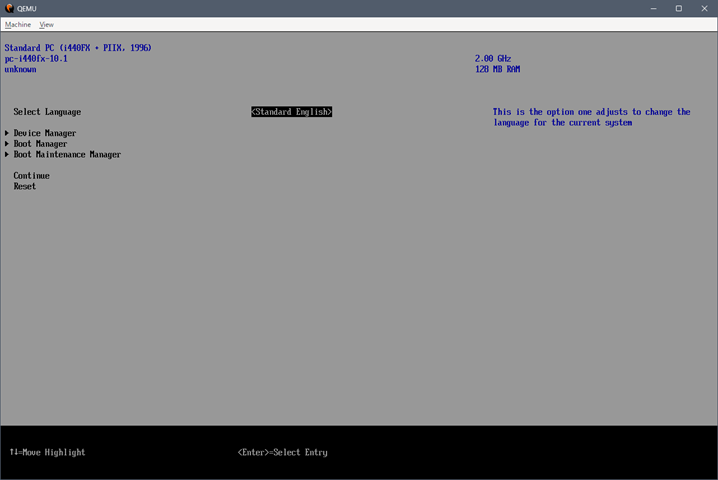Select the Device Manager entry

(45, 133)
